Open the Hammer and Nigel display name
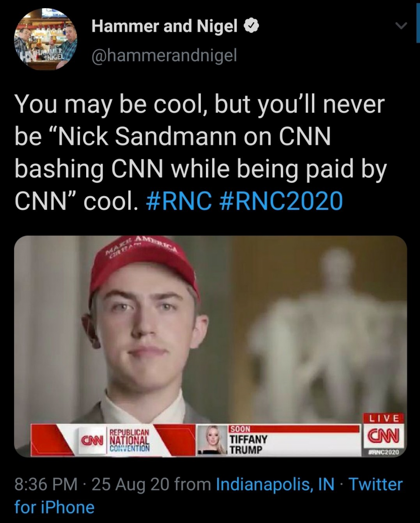420x523 pixels. pyautogui.click(x=164, y=27)
